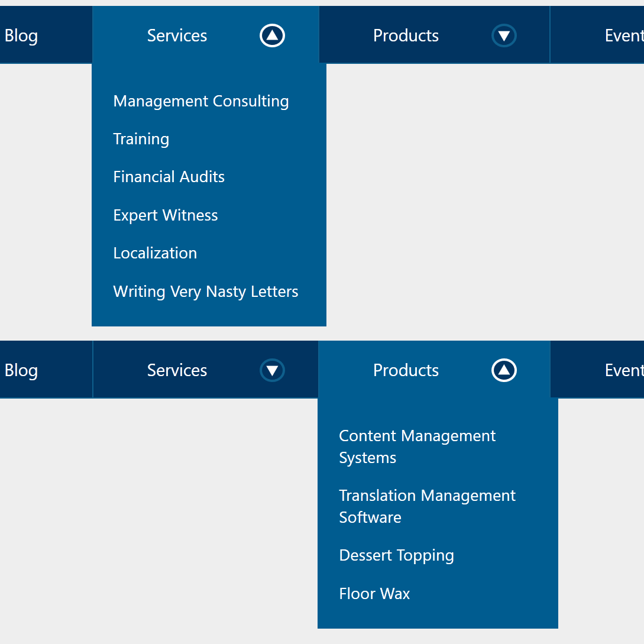
Task: Collapse the expanded Products submenu arrow icon
Action: pos(504,370)
